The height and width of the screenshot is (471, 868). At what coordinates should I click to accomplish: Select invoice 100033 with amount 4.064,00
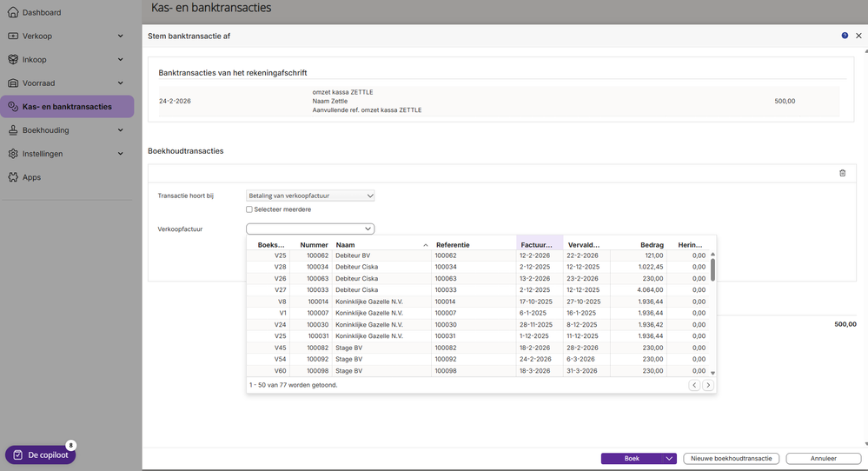pyautogui.click(x=478, y=290)
